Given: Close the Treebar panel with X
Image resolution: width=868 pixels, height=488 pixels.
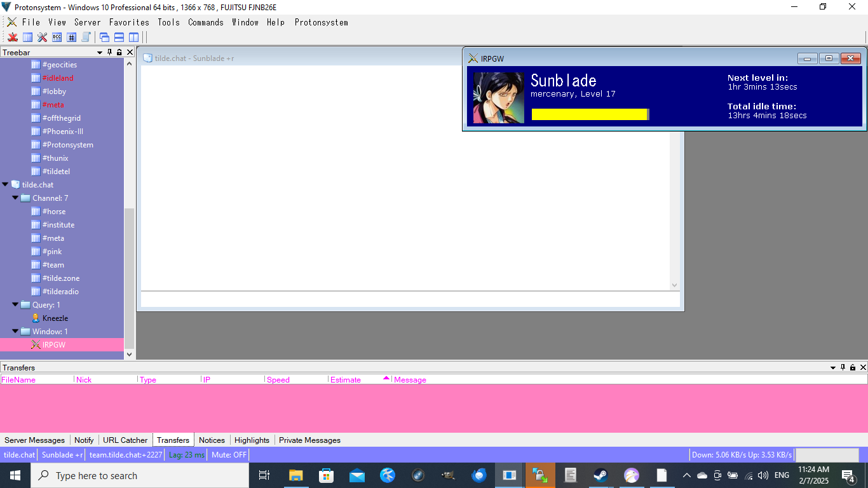Looking at the screenshot, I should tap(130, 52).
